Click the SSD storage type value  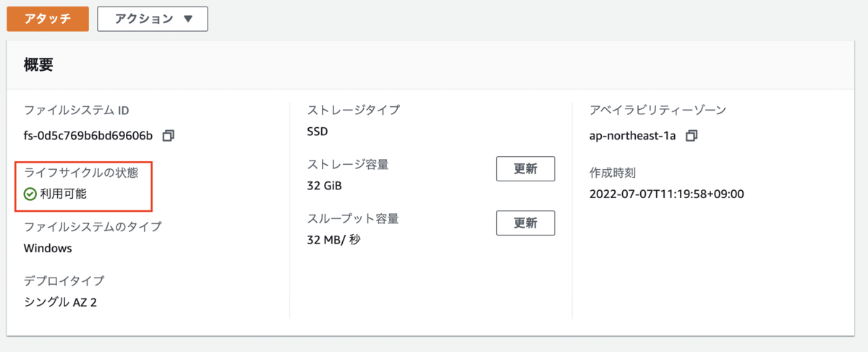318,132
